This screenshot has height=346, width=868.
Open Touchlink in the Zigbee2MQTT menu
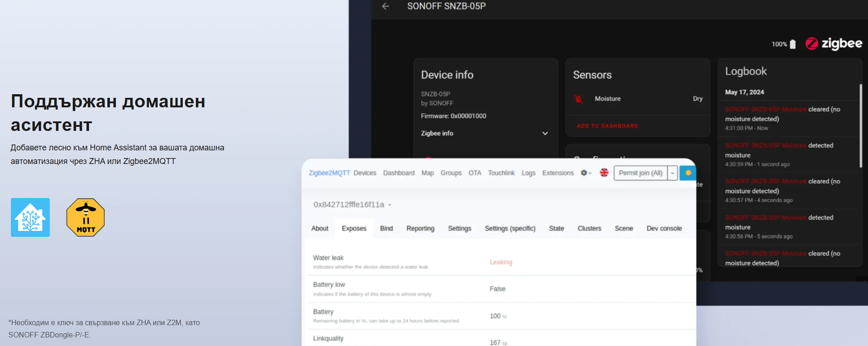click(x=501, y=173)
